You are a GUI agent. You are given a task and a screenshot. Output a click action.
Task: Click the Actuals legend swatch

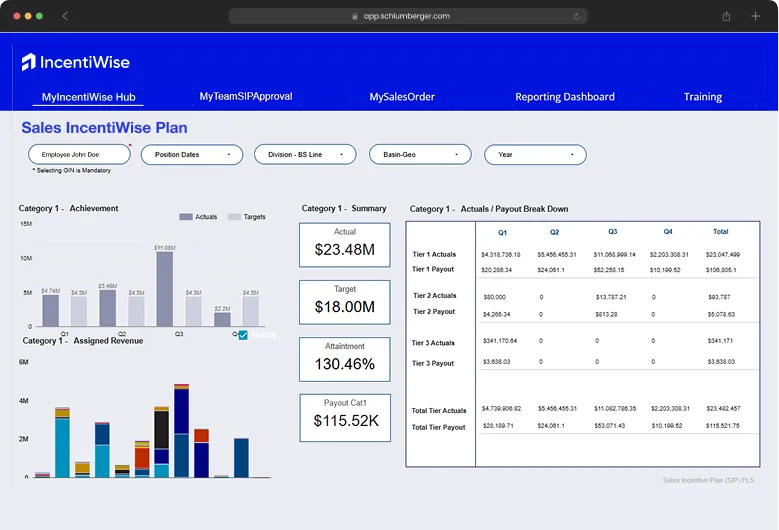[186, 217]
